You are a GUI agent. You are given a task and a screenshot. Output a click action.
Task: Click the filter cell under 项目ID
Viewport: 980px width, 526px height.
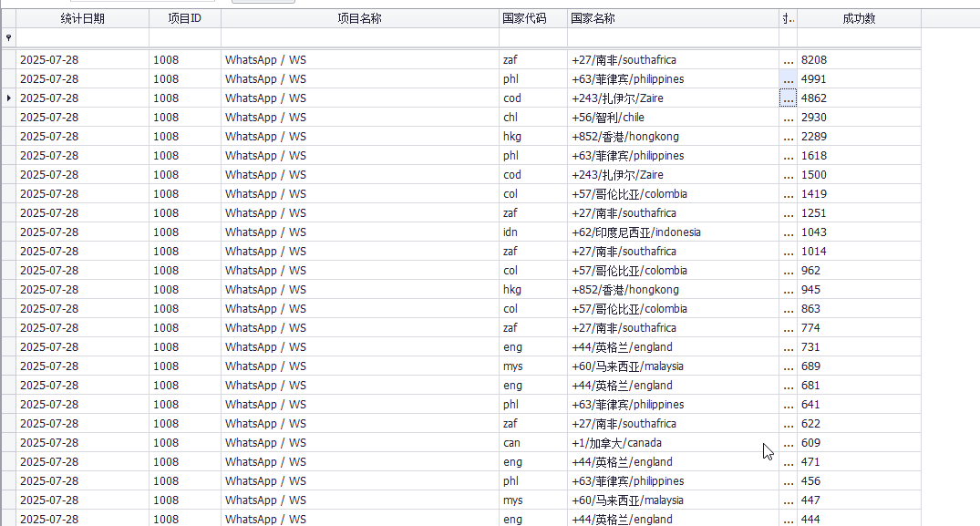185,37
